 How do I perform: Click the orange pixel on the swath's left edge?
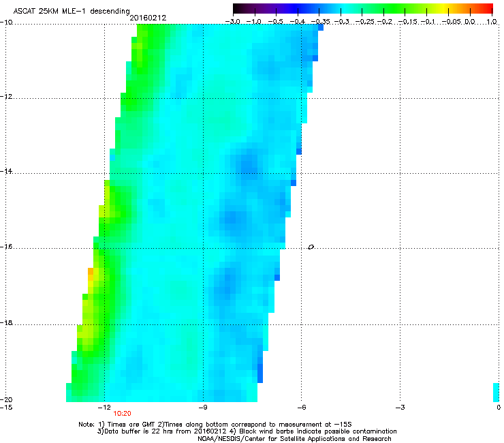click(91, 271)
